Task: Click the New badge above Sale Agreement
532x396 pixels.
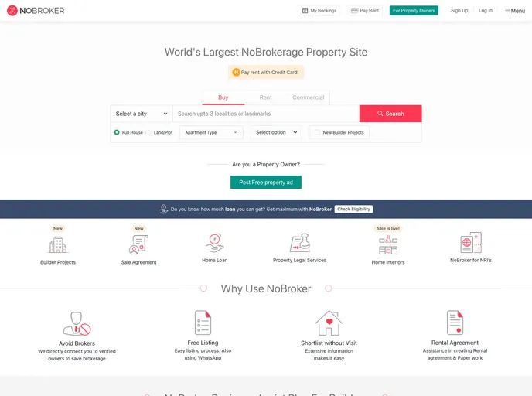Action: click(138, 228)
